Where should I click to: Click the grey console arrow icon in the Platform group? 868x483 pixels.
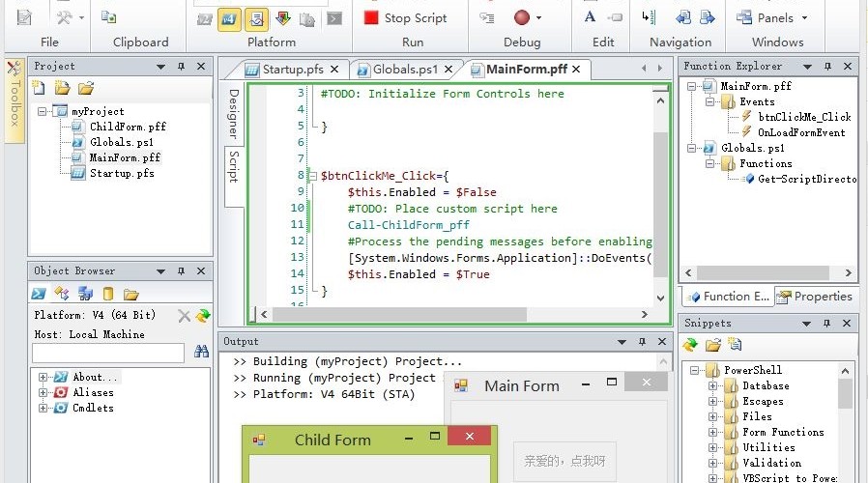pos(334,18)
